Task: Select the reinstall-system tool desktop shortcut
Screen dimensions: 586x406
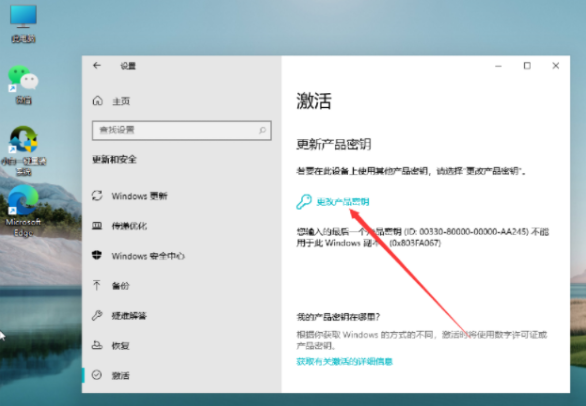Action: click(23, 151)
